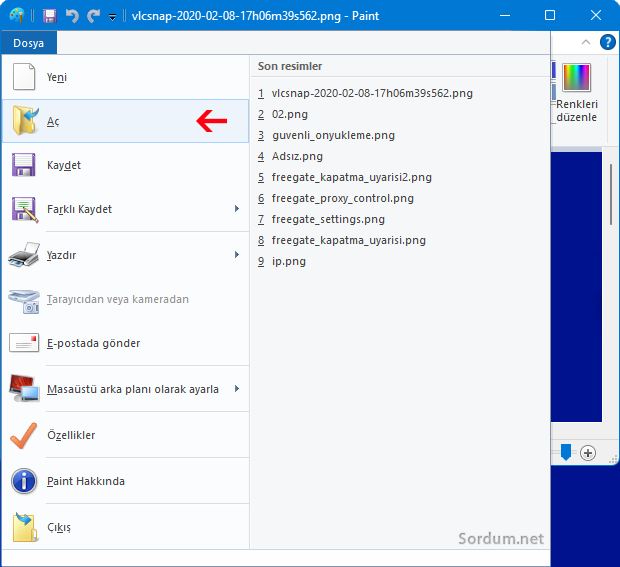Screen dimensions: 620x567
Task: Expand the Yazdır submenu arrow
Action: coord(237,254)
